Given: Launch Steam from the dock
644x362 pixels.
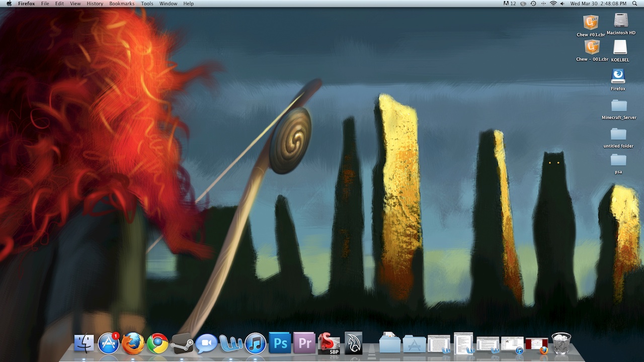Looking at the screenshot, I should (182, 344).
